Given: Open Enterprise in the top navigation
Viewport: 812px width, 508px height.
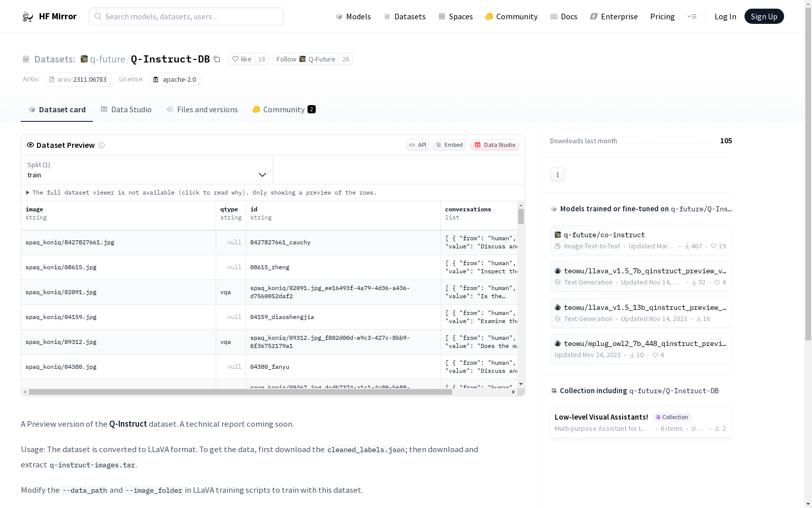Looking at the screenshot, I should [614, 16].
